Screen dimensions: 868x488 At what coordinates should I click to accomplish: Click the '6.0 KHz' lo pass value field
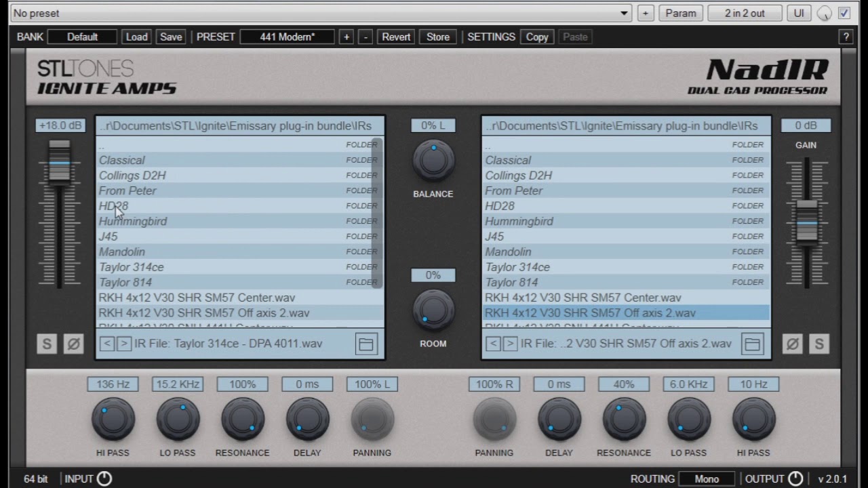click(x=689, y=384)
